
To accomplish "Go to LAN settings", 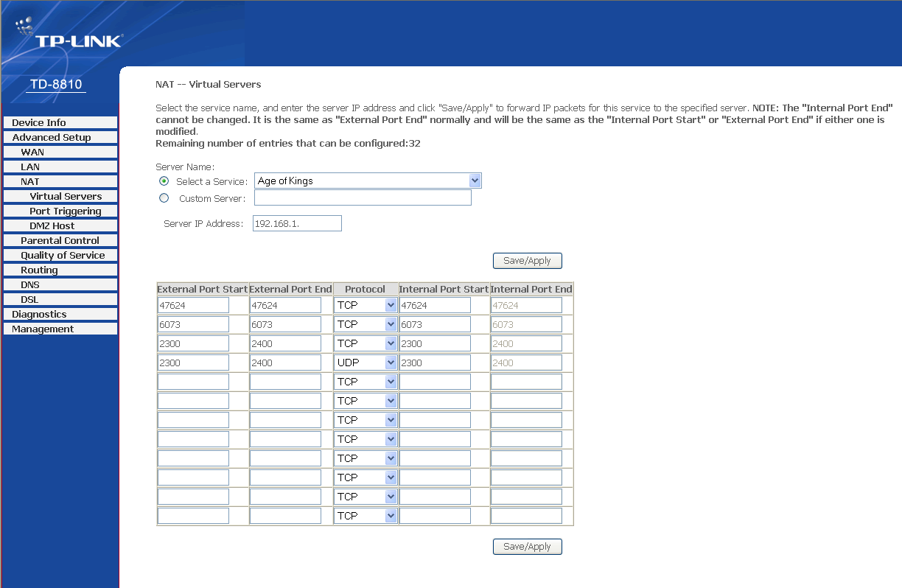I will 60,167.
